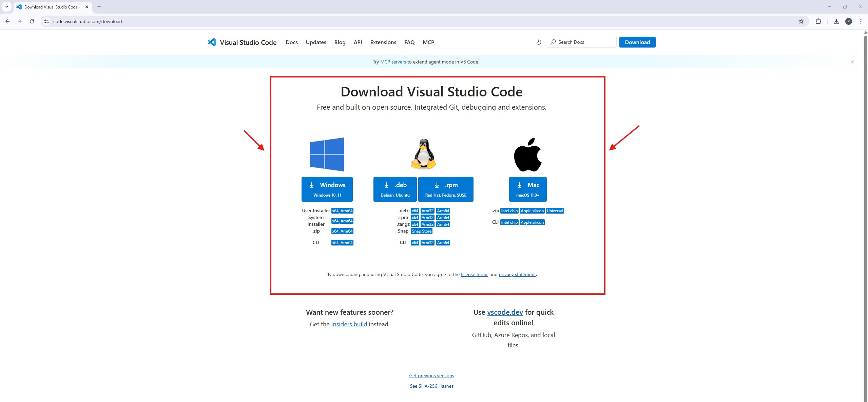Viewport: 868px width, 402px height.
Task: Click the Visual Studio Code logo icon
Action: (x=212, y=42)
